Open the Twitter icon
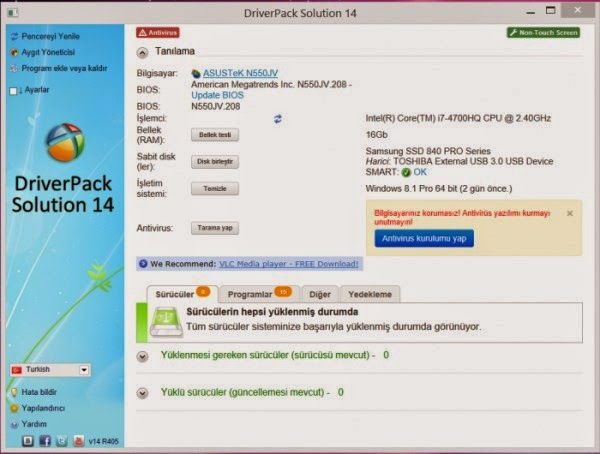This screenshot has width=600, height=454. point(61,441)
